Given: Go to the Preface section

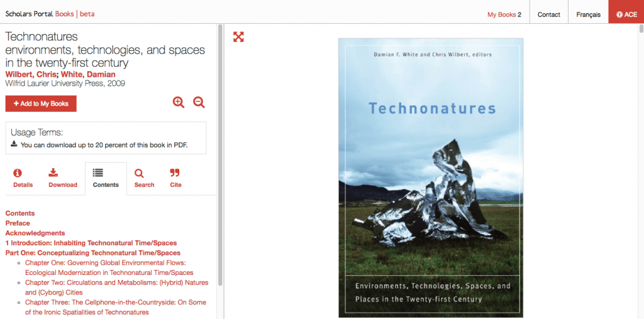Looking at the screenshot, I should (x=18, y=223).
